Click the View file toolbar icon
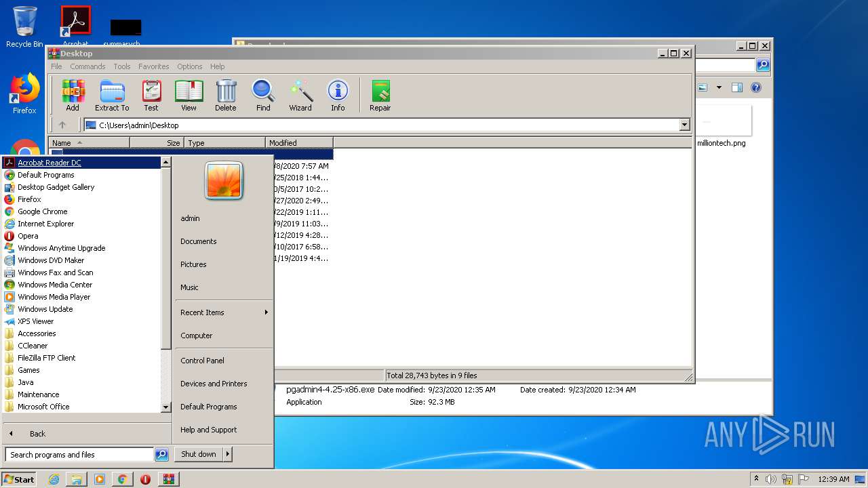The width and height of the screenshot is (868, 488). coord(189,96)
